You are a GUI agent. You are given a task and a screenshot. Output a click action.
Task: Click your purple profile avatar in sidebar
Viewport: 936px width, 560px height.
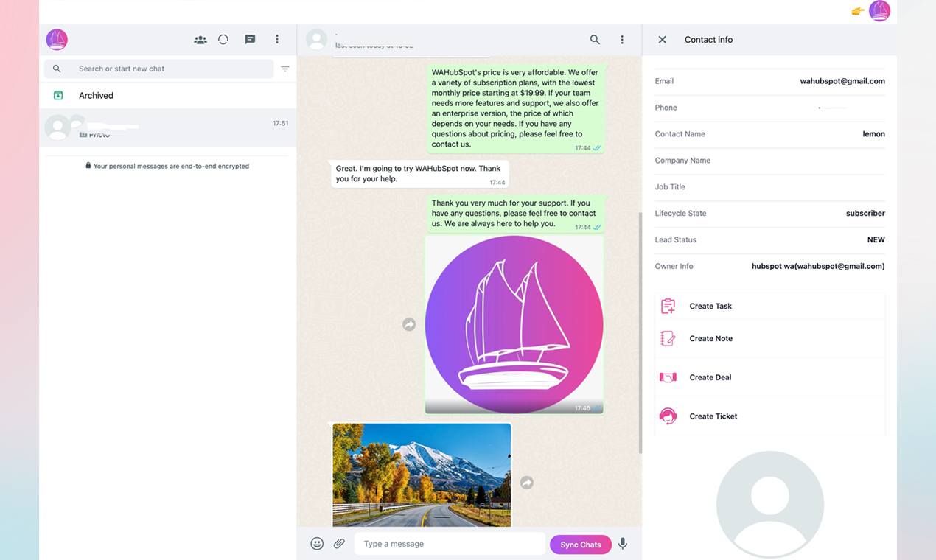(57, 40)
